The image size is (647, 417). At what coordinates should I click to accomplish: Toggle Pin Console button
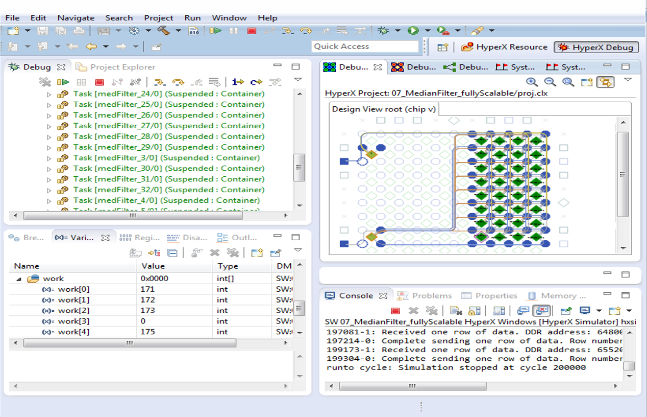click(x=566, y=311)
